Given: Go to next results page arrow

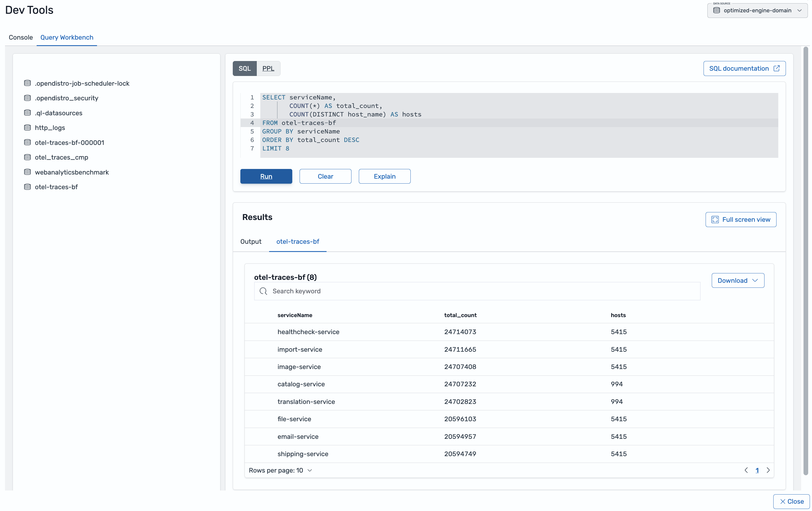Looking at the screenshot, I should [x=768, y=470].
